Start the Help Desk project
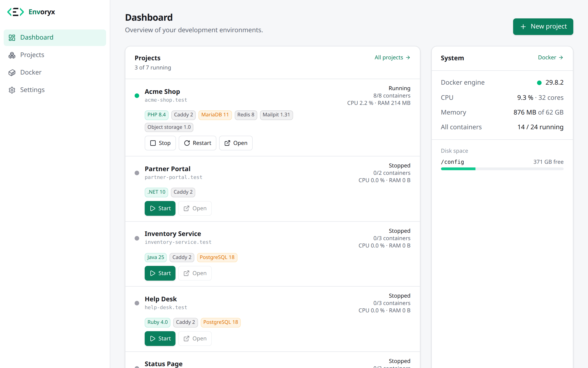The height and width of the screenshot is (368, 588). (x=160, y=339)
